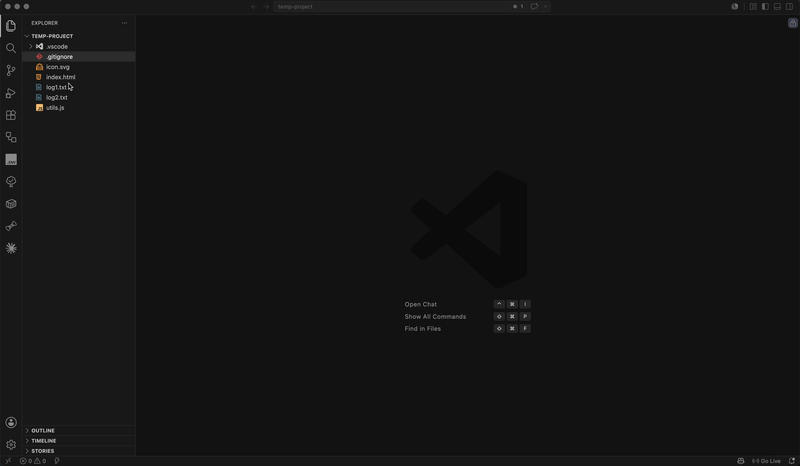The height and width of the screenshot is (466, 800).
Task: Open icon.svg file
Action: point(79,67)
